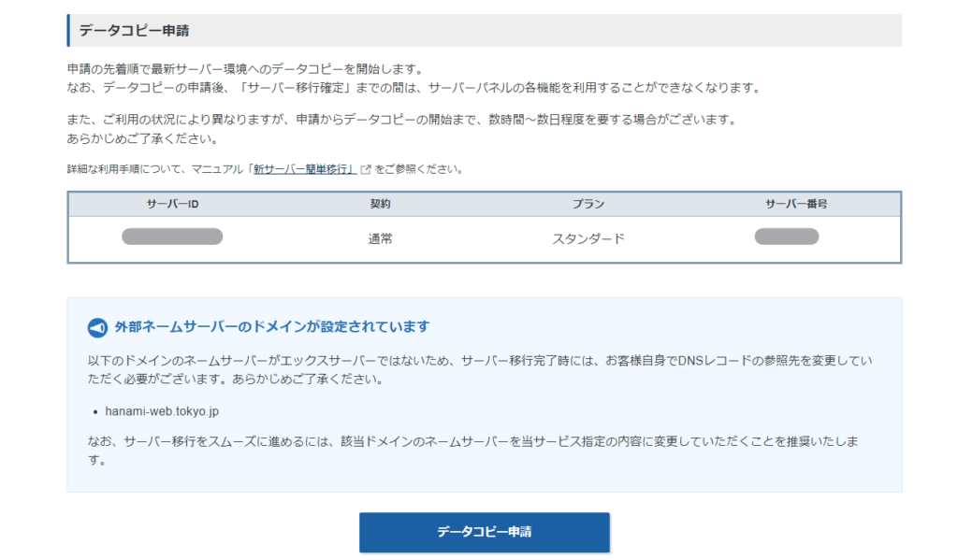Click the データコピー申請 section heading
This screenshot has height=560, width=958.
pyautogui.click(x=134, y=31)
